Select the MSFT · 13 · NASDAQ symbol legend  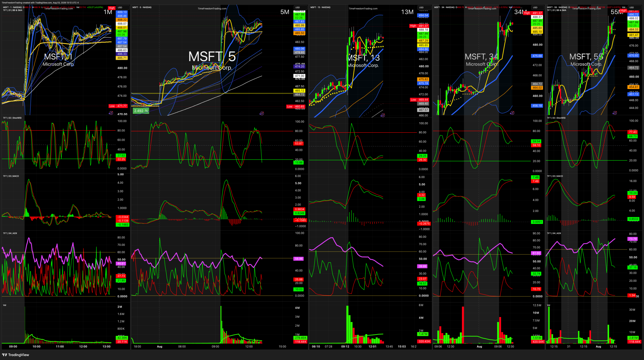320,7
